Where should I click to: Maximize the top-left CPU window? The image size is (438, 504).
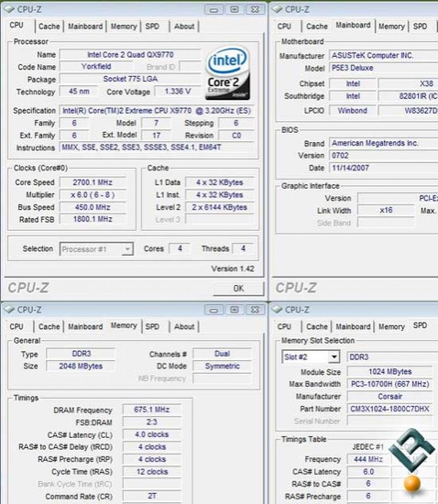click(235, 10)
